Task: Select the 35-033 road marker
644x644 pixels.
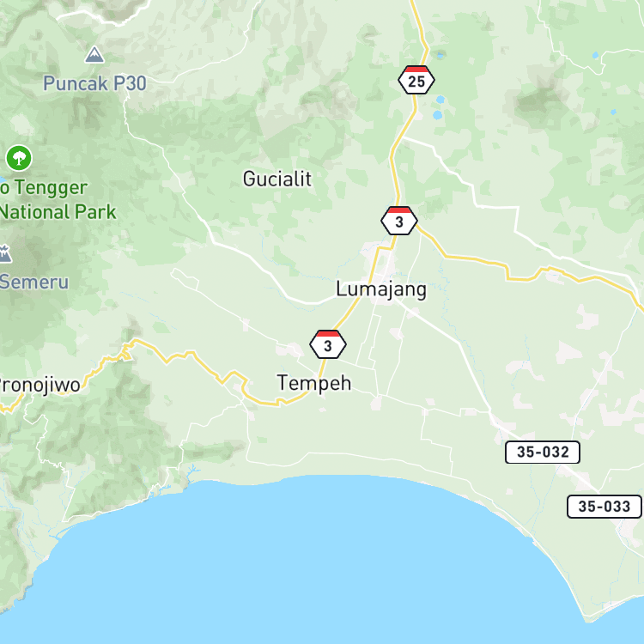Action: tap(605, 507)
